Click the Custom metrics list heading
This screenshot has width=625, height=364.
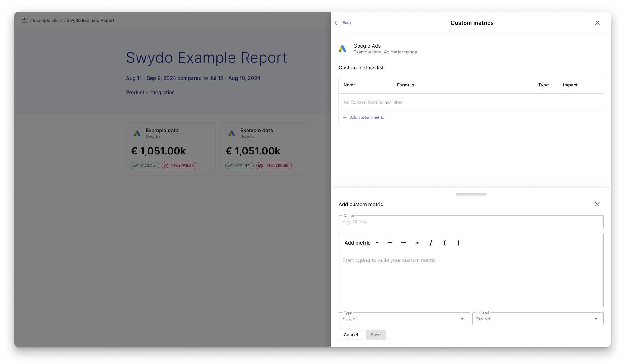[361, 68]
